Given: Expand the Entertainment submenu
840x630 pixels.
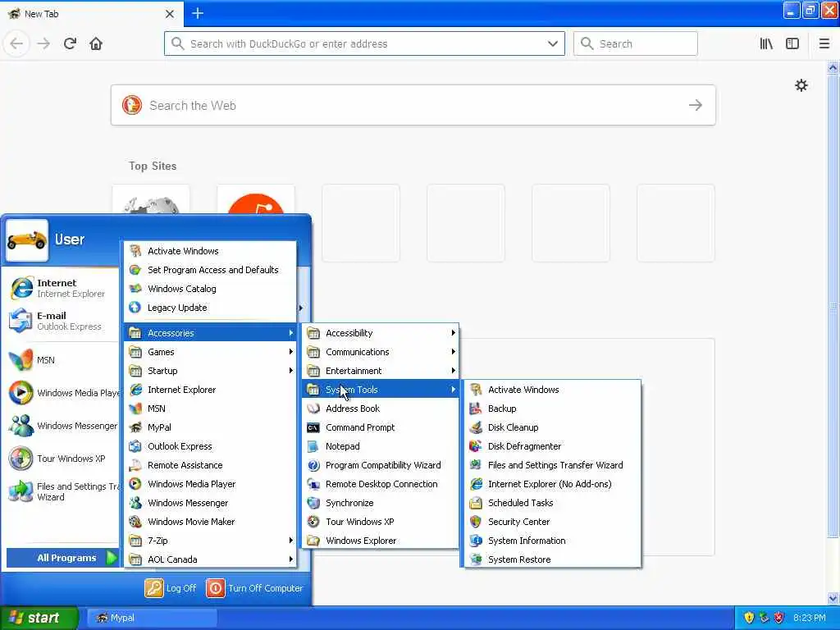Looking at the screenshot, I should [381, 370].
